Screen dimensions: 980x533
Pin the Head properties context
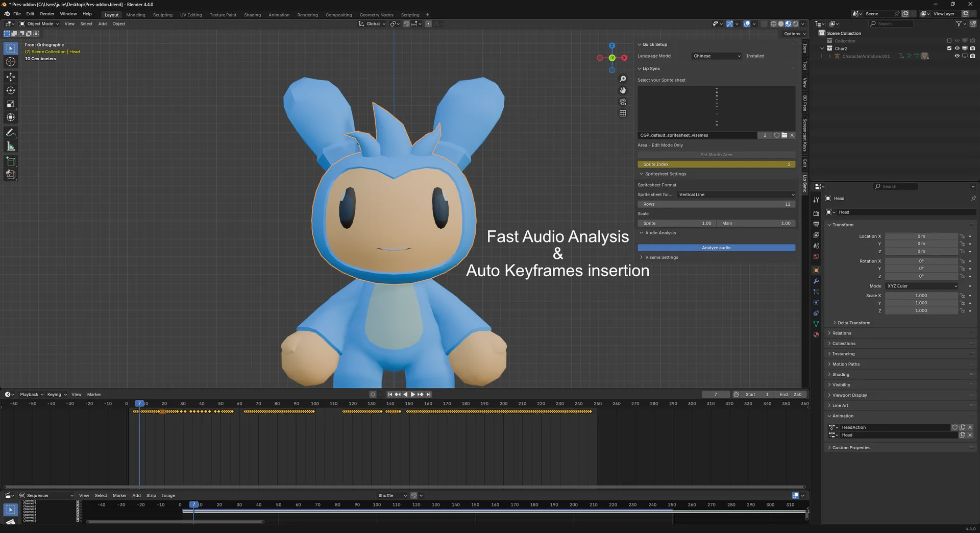973,198
